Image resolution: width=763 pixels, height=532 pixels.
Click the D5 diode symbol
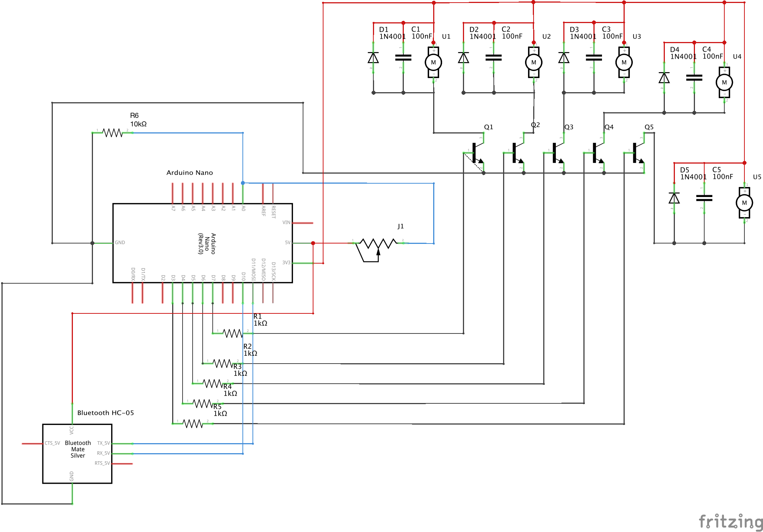pos(674,198)
